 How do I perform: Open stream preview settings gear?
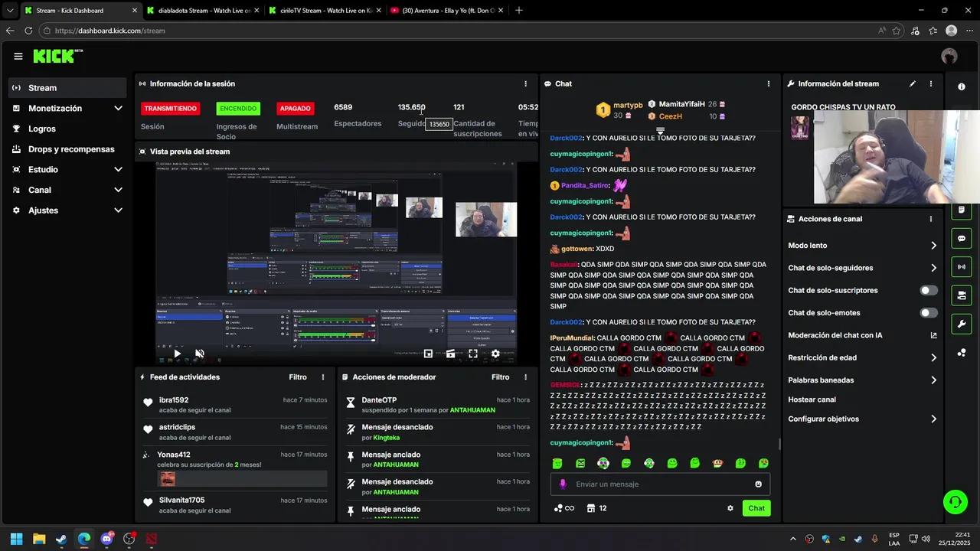coord(495,354)
